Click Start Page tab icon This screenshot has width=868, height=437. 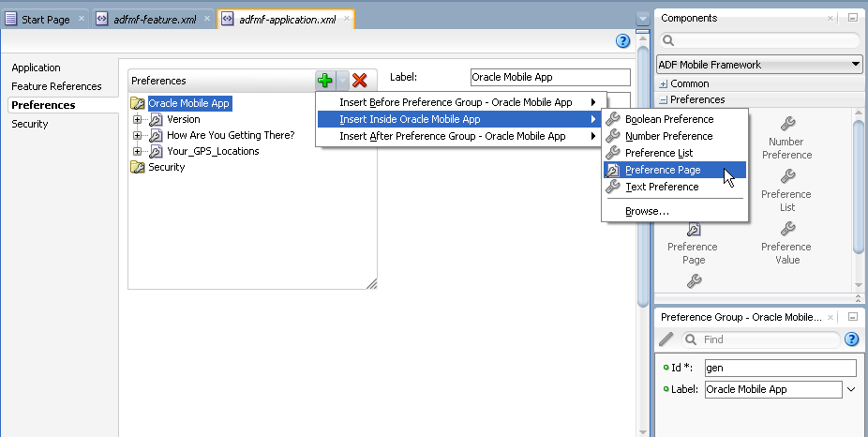coord(10,20)
